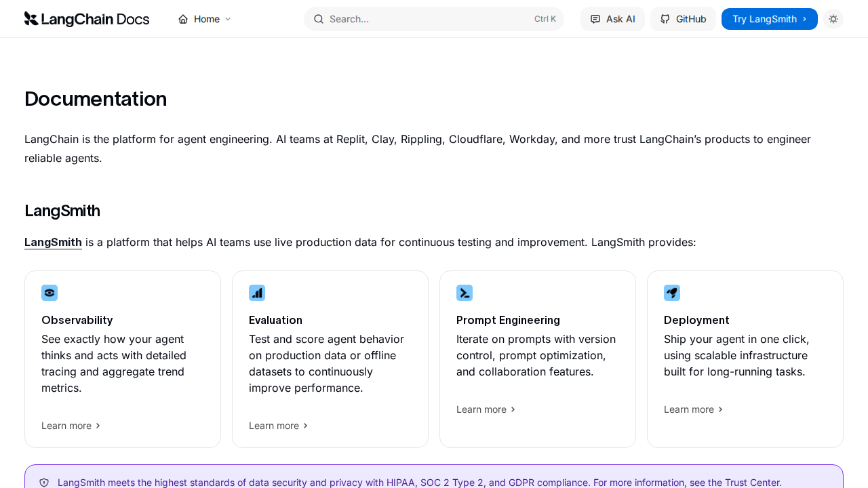Select the Deployment card title
Screen dimensions: 868x488
tap(696, 320)
